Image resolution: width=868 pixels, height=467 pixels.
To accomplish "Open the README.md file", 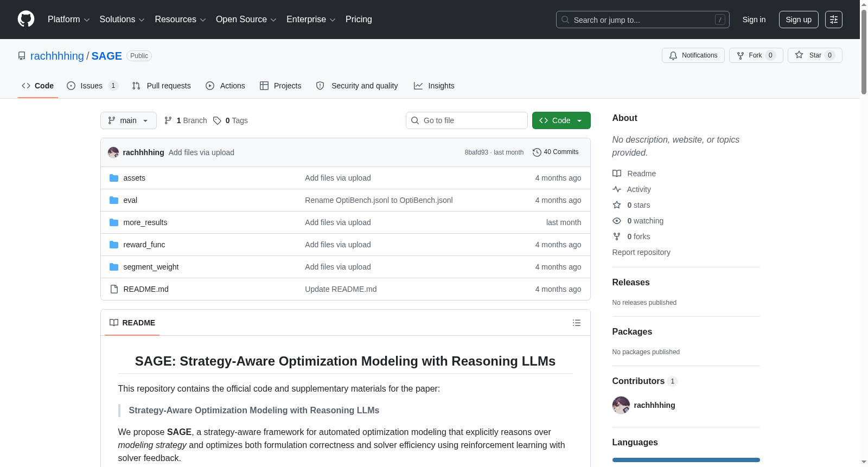I will coord(146,289).
